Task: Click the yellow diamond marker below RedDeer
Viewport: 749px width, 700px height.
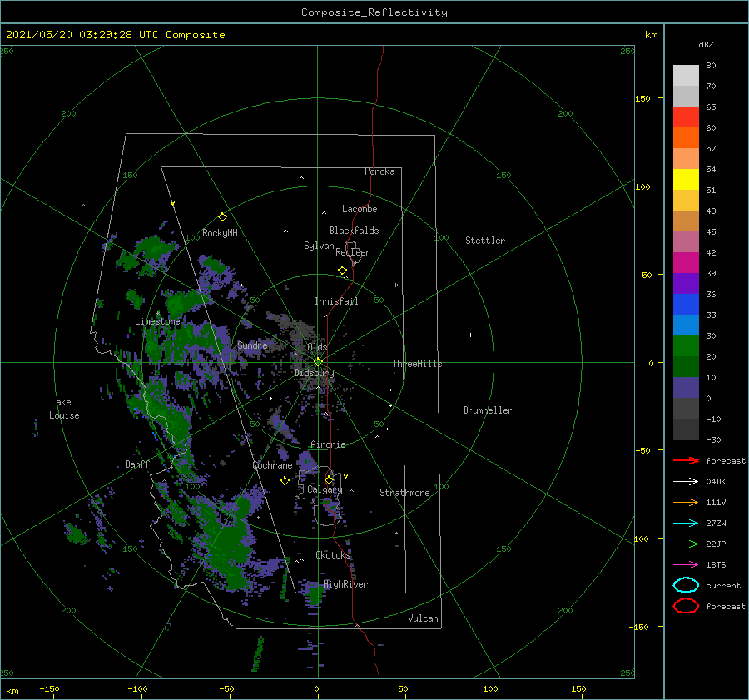Action: pyautogui.click(x=342, y=271)
